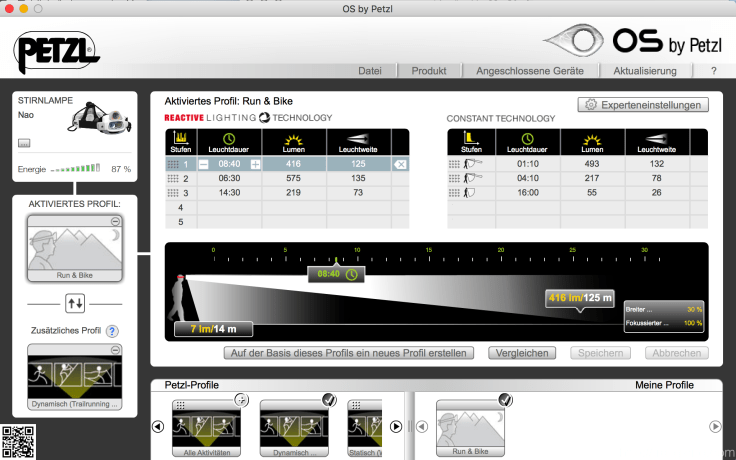Viewport: 736px width, 460px height.
Task: Toggle checkmark on Run & Bike in Meine Profile
Action: (505, 400)
